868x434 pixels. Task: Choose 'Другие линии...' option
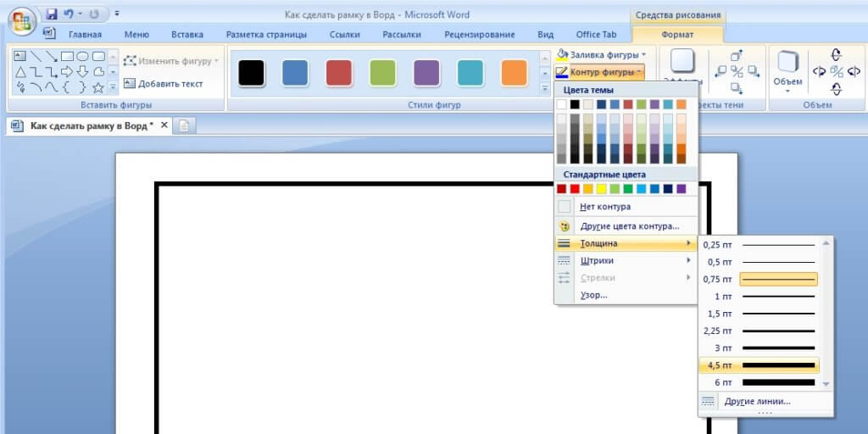point(756,401)
